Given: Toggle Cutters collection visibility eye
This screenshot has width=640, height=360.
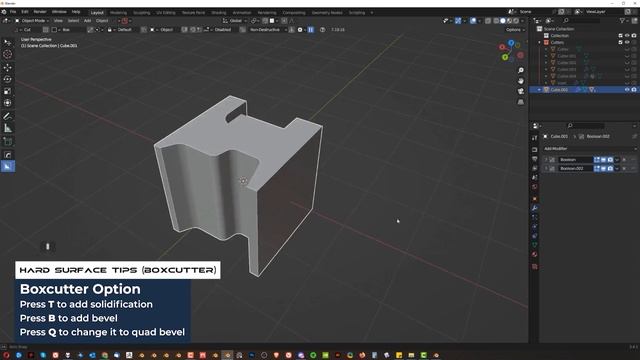Looking at the screenshot, I should [627, 42].
